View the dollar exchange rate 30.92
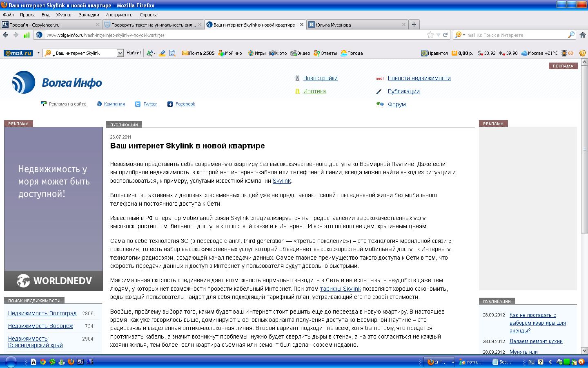The width and height of the screenshot is (588, 368). point(486,53)
